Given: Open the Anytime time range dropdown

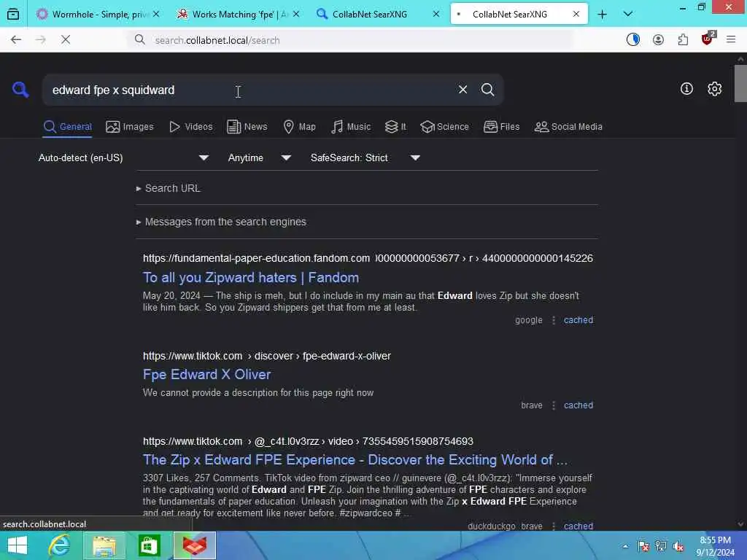Looking at the screenshot, I should (x=259, y=157).
